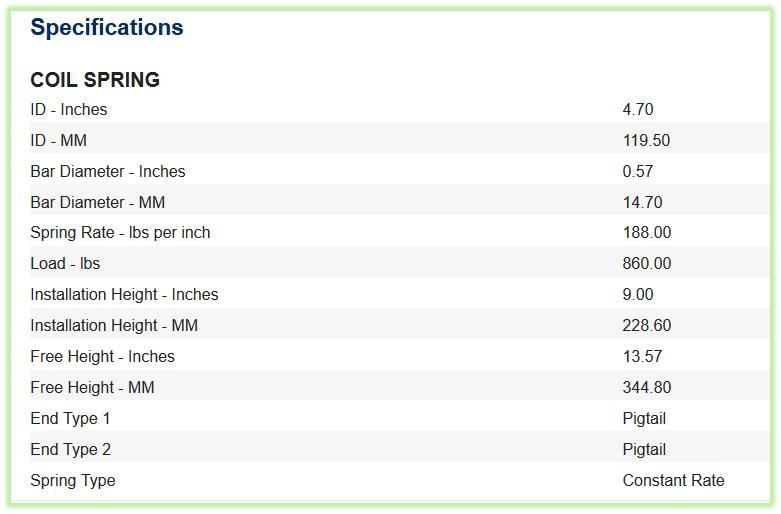Select the COIL SPRING section title

tap(95, 80)
